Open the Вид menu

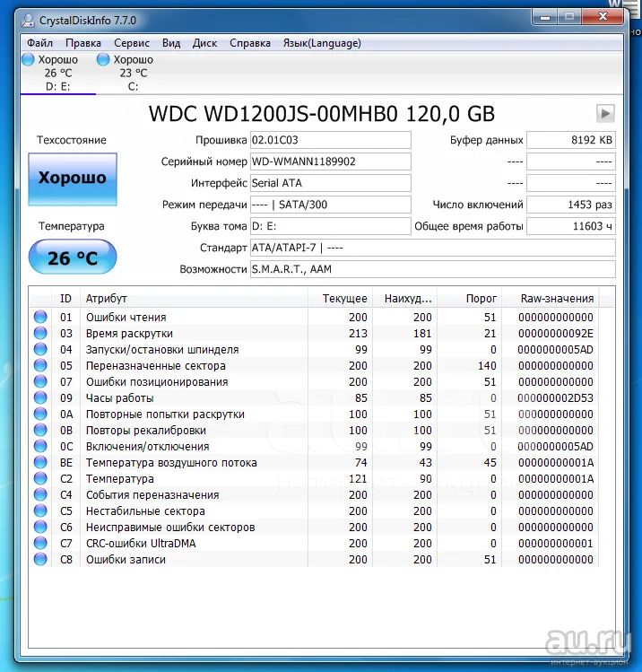tap(171, 43)
